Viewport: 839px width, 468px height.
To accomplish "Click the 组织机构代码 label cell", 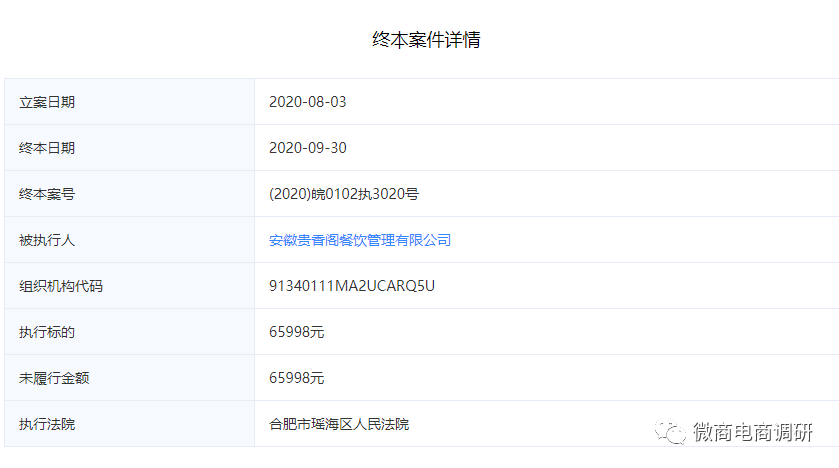I will (129, 286).
